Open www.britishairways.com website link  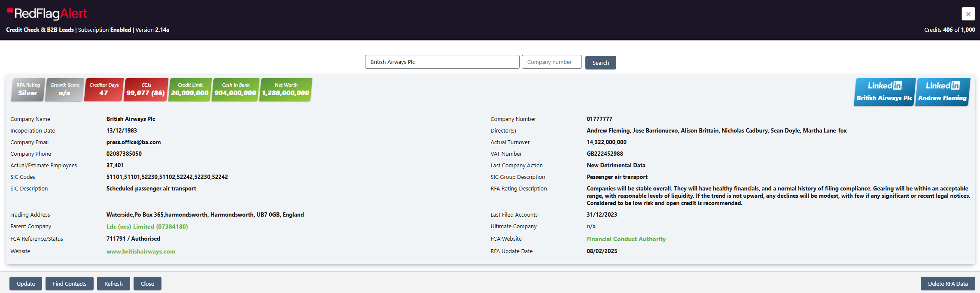click(x=141, y=251)
